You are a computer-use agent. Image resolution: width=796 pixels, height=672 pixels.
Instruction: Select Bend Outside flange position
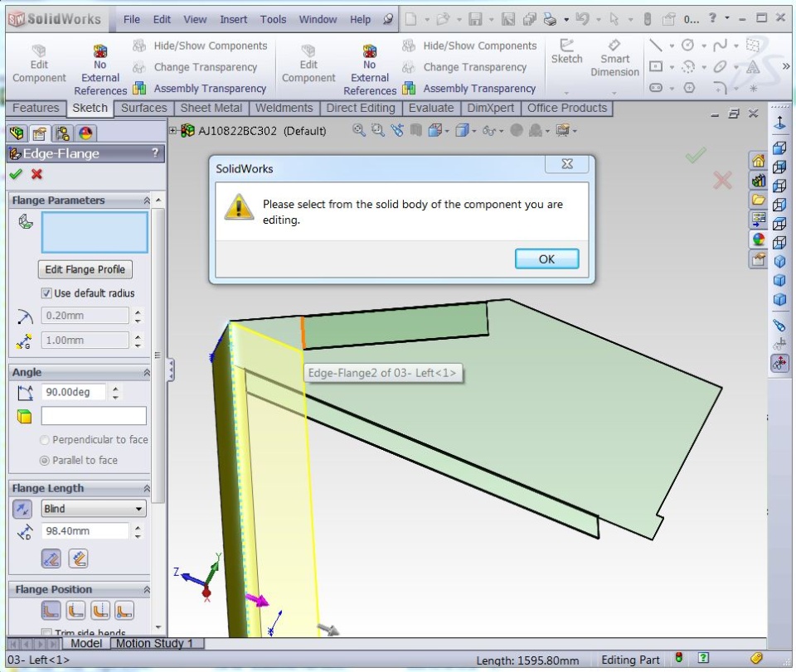tap(100, 611)
